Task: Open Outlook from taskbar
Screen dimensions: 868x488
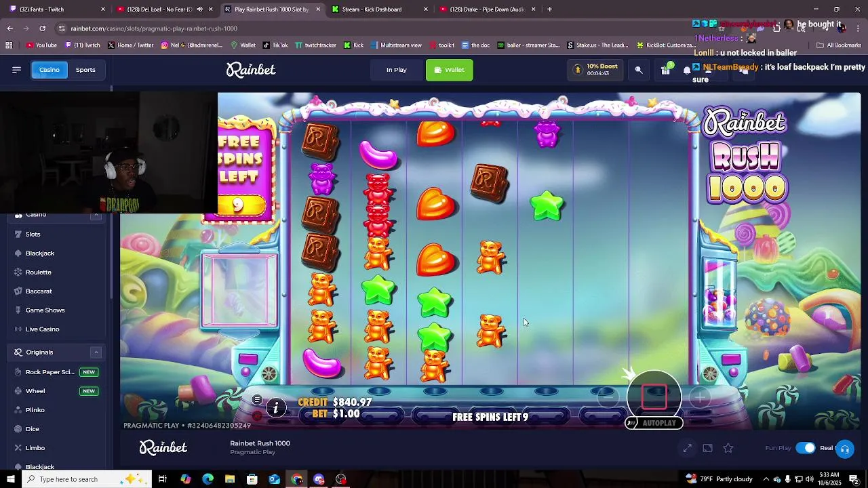Action: coord(274,479)
